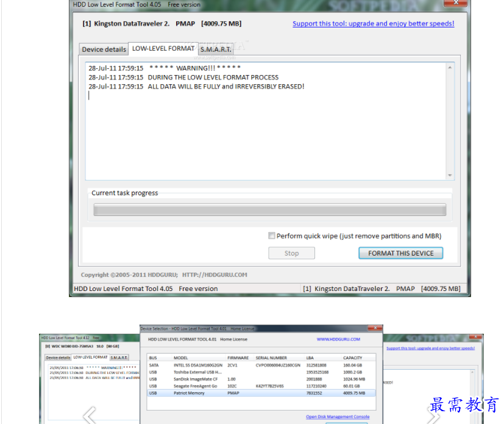Open Disk Management Console link

(x=338, y=417)
